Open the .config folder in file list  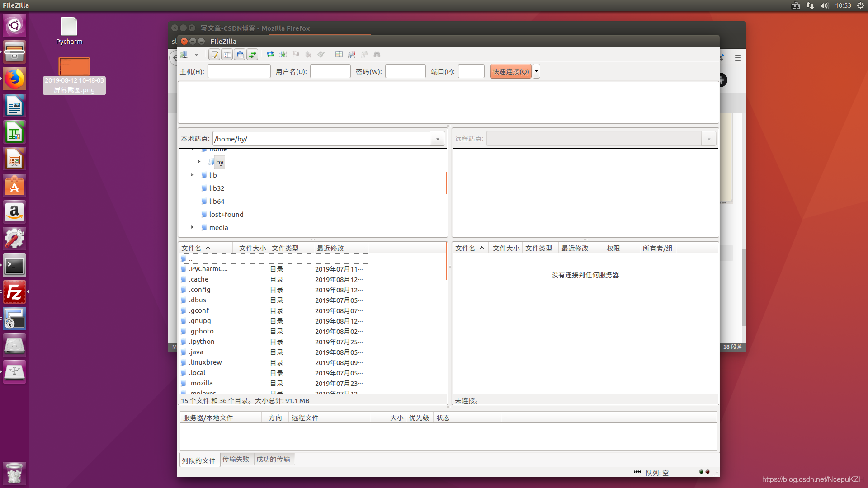200,290
